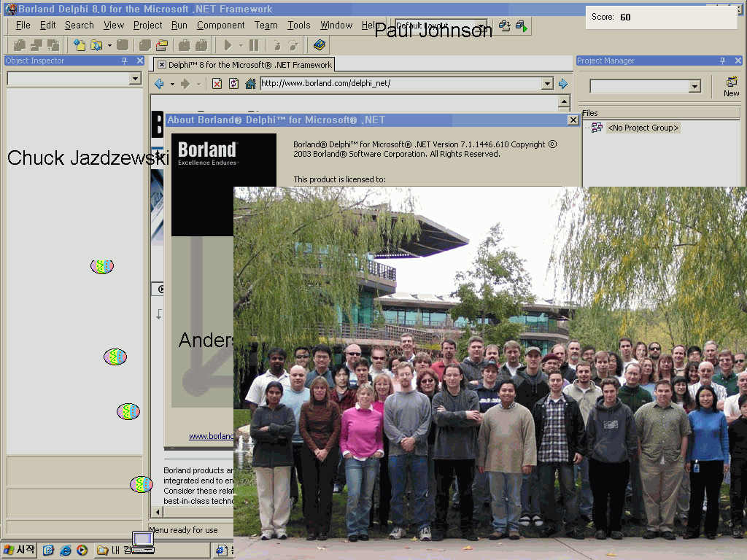Screen dimensions: 747x560
Task: Select the No Project Group tree item
Action: point(643,128)
